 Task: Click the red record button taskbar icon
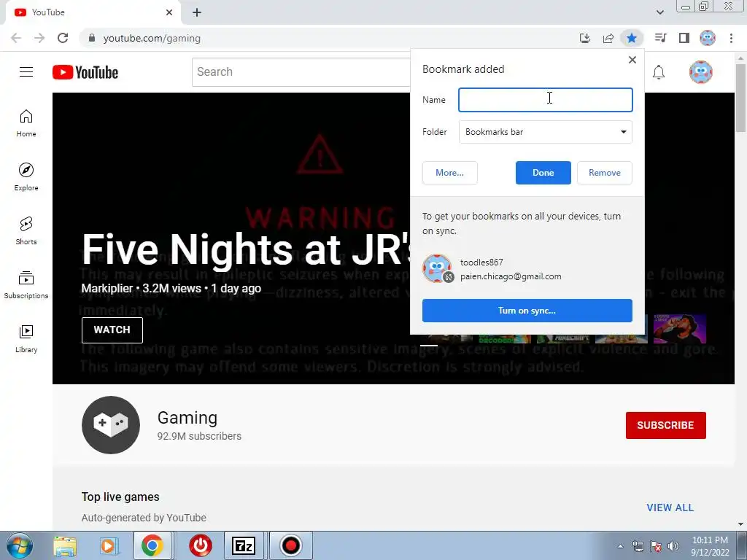(290, 545)
